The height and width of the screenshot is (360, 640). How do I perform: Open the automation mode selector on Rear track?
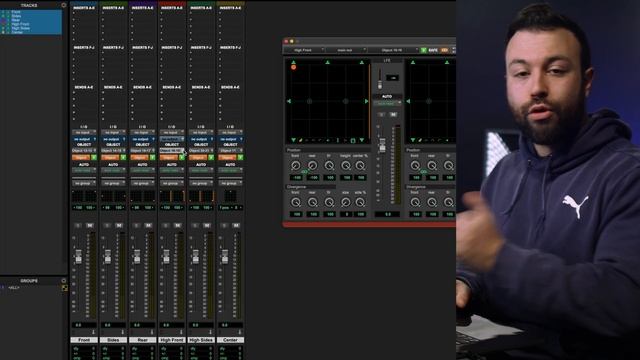point(142,170)
